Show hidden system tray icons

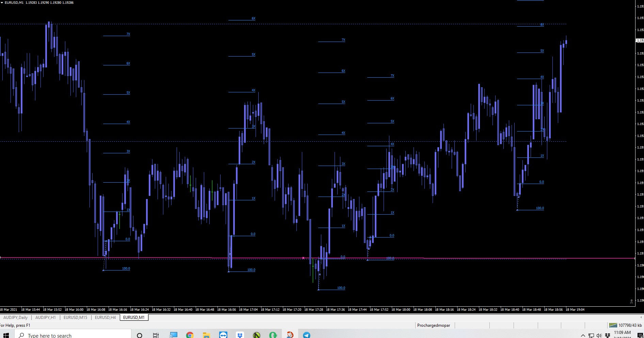coord(583,336)
